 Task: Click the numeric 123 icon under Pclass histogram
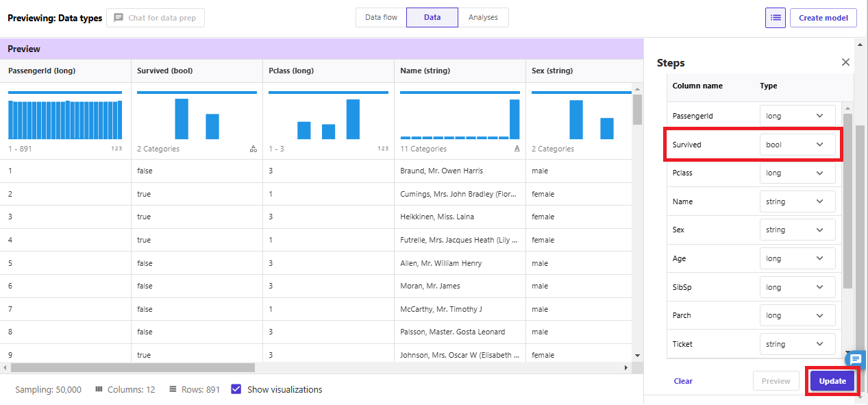pyautogui.click(x=383, y=149)
